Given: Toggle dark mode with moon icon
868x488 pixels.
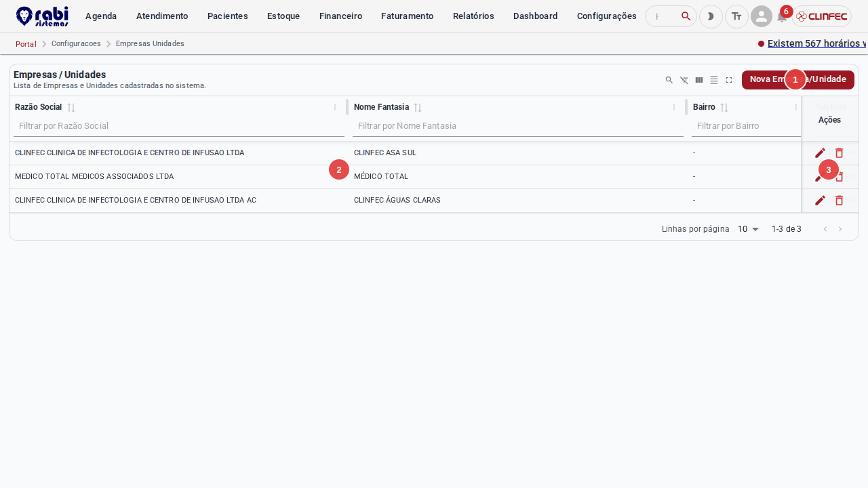Looking at the screenshot, I should pyautogui.click(x=711, y=16).
